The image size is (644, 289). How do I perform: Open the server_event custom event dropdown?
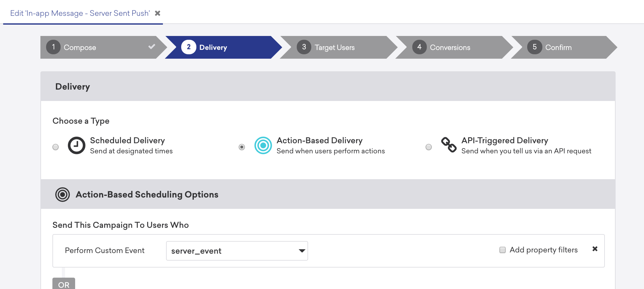coord(237,251)
